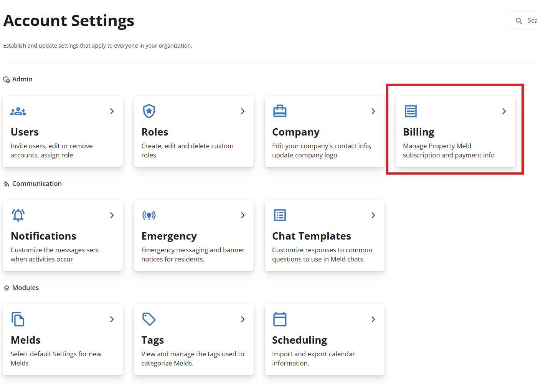The height and width of the screenshot is (392, 538).
Task: Click the Notifications bell icon
Action: tap(18, 215)
